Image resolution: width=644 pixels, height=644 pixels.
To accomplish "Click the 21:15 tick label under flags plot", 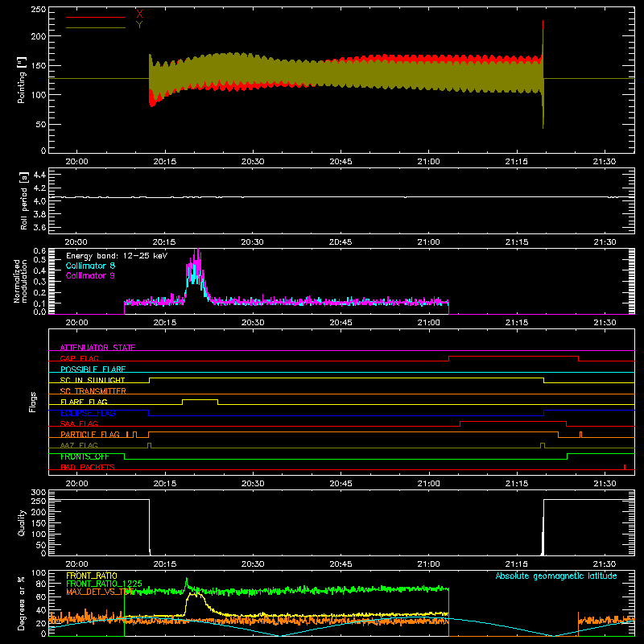I will (x=517, y=484).
